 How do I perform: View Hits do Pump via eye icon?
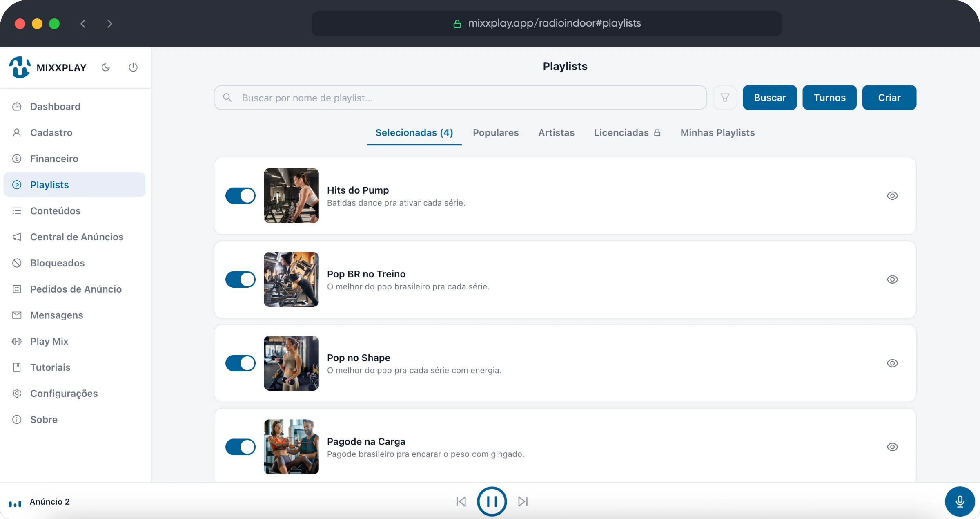(x=892, y=196)
